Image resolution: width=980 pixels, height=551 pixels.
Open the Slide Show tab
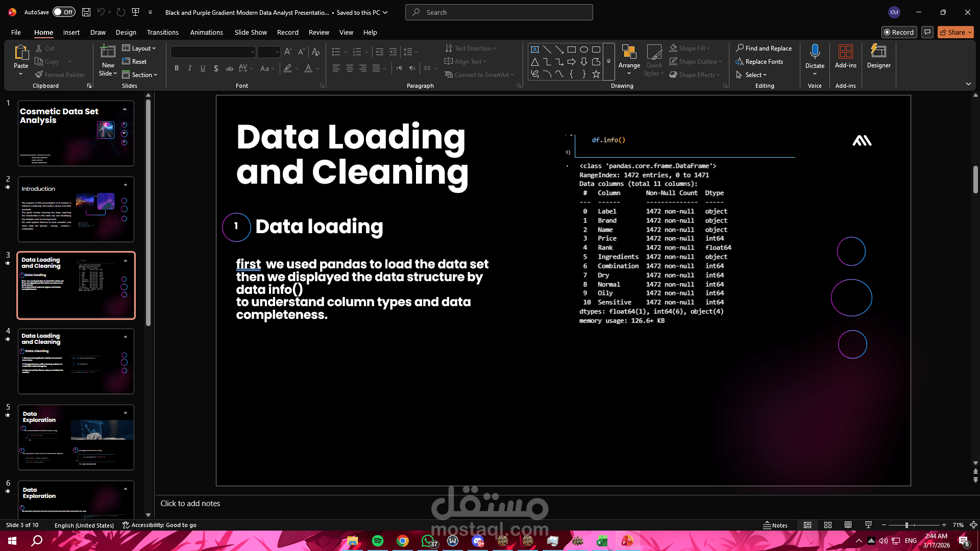pos(250,32)
